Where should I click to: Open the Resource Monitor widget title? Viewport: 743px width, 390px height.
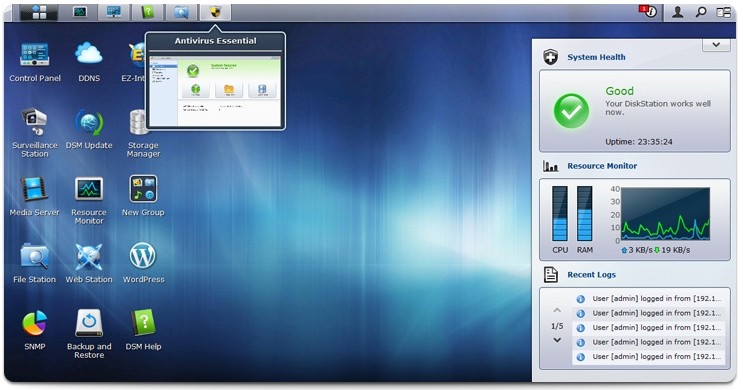coord(602,166)
